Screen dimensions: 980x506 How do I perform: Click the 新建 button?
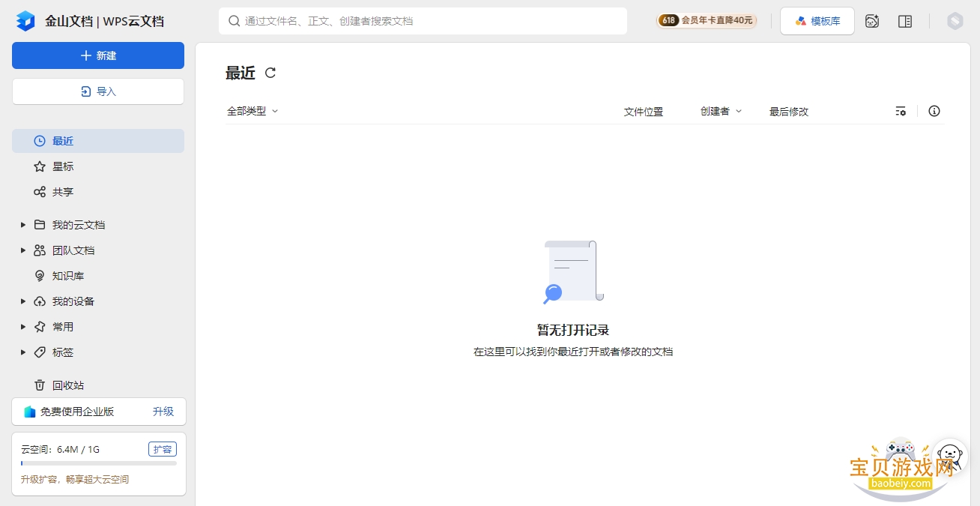[x=98, y=55]
